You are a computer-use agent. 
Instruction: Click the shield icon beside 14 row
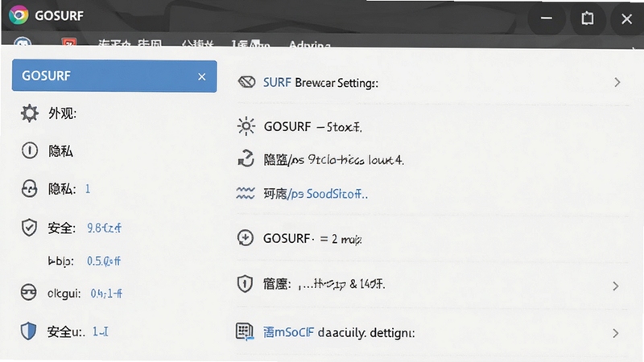tap(245, 284)
